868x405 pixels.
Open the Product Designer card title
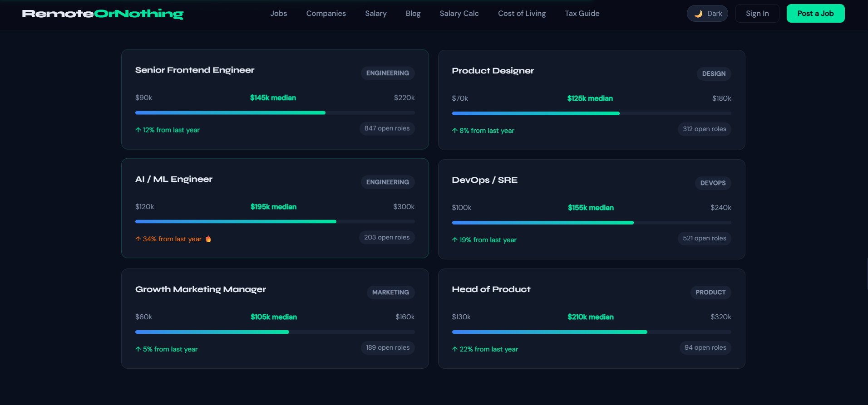(x=493, y=71)
